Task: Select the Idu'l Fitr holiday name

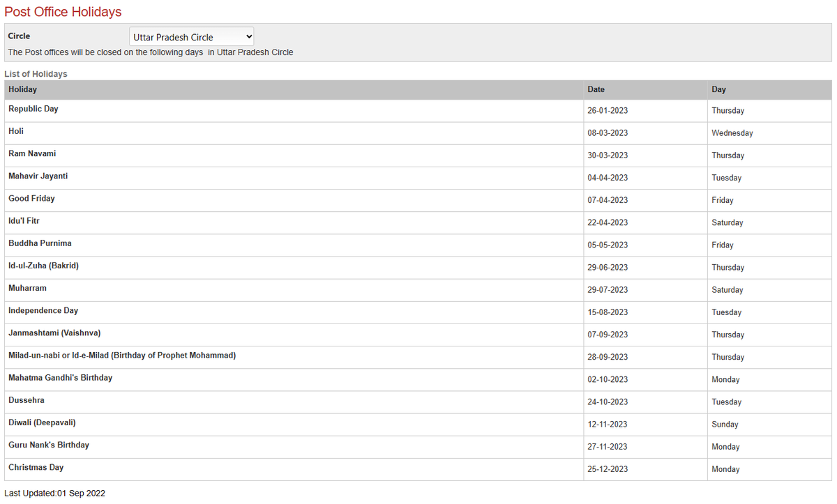Action: point(24,220)
